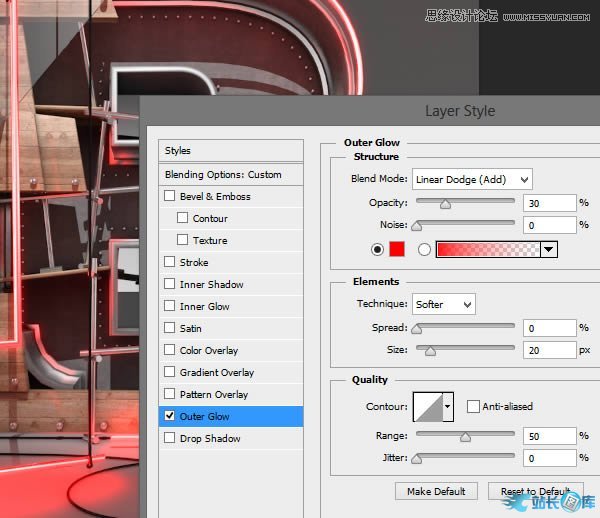Enable the Anti-aliased checkbox
600x518 pixels.
pos(473,407)
